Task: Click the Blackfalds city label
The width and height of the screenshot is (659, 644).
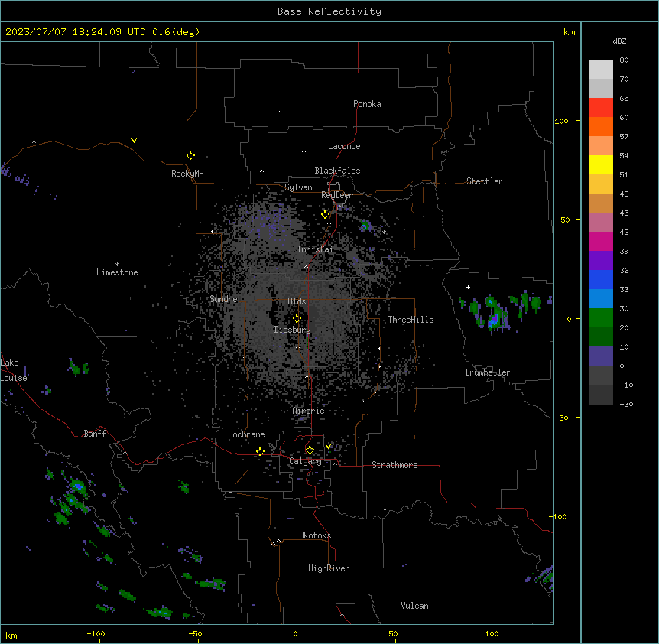Action: [x=337, y=171]
